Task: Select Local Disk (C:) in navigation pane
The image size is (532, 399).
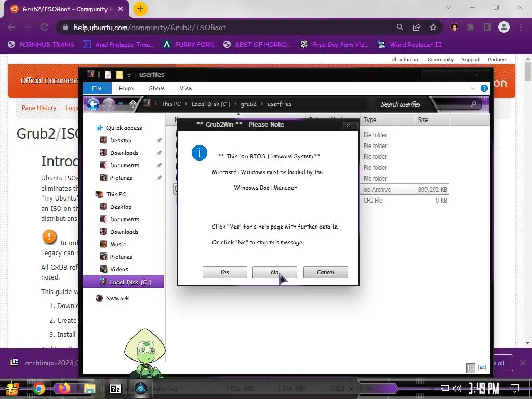Action: 124,282
